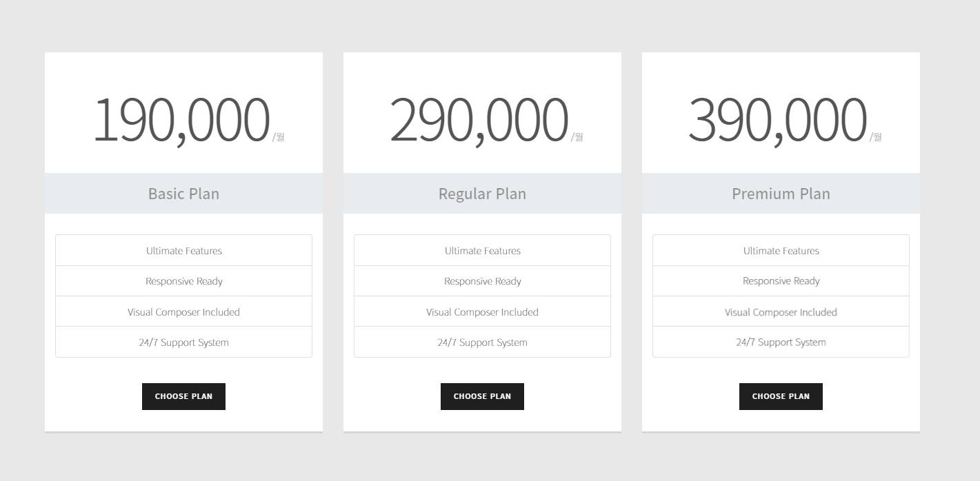This screenshot has height=481, width=980.
Task: Click Ultimate Features in Premium Plan
Action: (781, 251)
